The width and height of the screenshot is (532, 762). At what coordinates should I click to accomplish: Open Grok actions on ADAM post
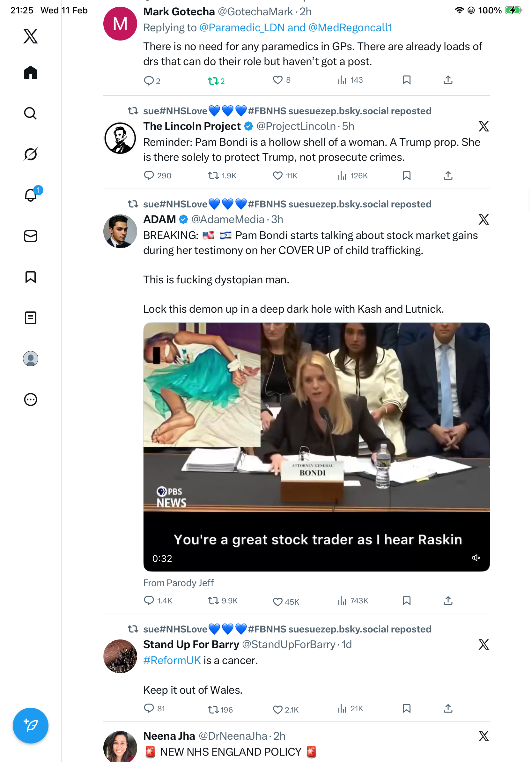(484, 219)
